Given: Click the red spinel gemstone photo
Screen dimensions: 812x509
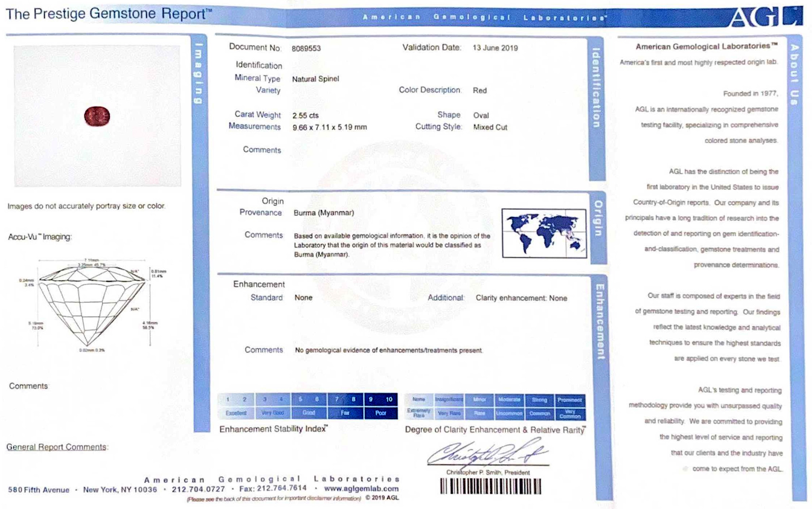Looking at the screenshot, I should [97, 116].
